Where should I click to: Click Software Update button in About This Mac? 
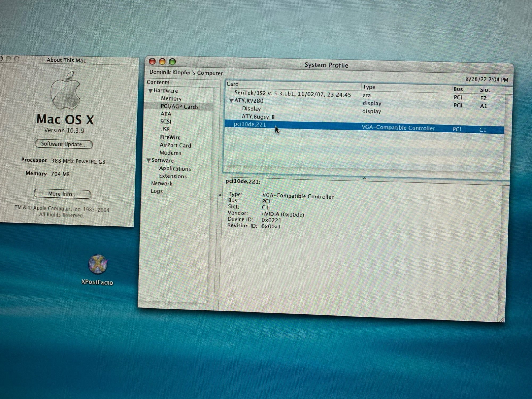tap(64, 144)
